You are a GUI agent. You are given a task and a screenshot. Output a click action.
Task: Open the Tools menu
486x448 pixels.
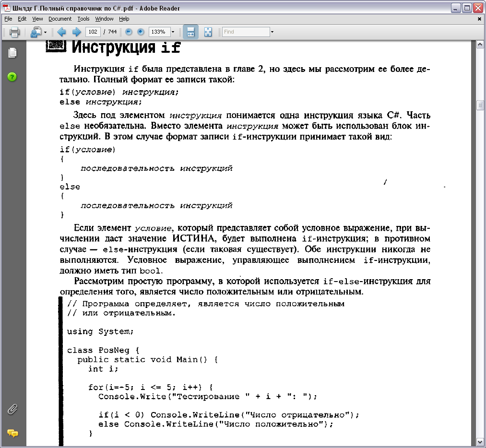click(x=83, y=19)
